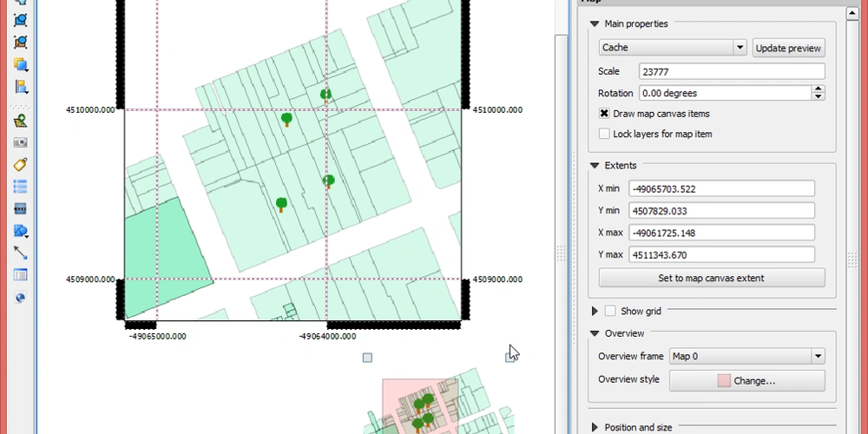Click the Overview style label

(628, 380)
